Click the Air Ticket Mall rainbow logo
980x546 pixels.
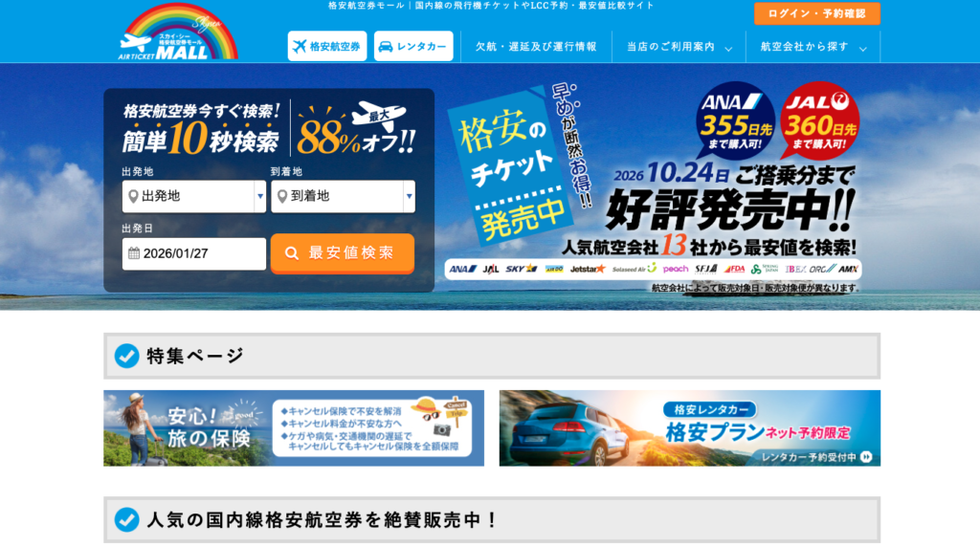(x=179, y=33)
